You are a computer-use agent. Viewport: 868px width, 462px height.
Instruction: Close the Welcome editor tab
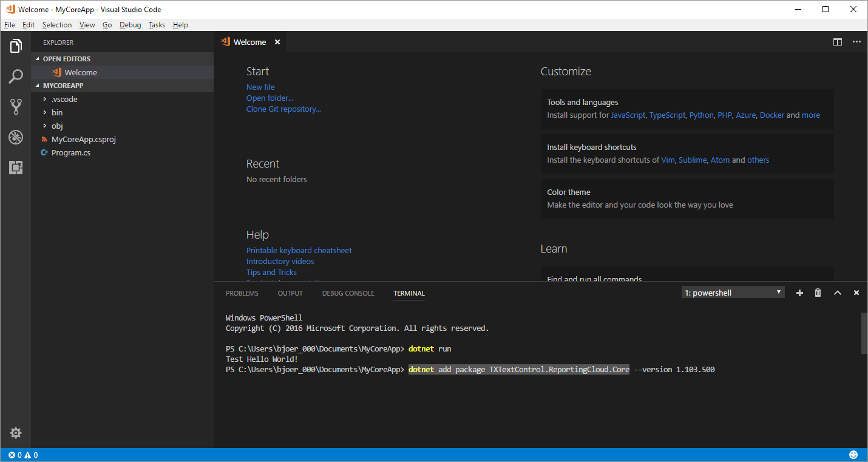277,42
